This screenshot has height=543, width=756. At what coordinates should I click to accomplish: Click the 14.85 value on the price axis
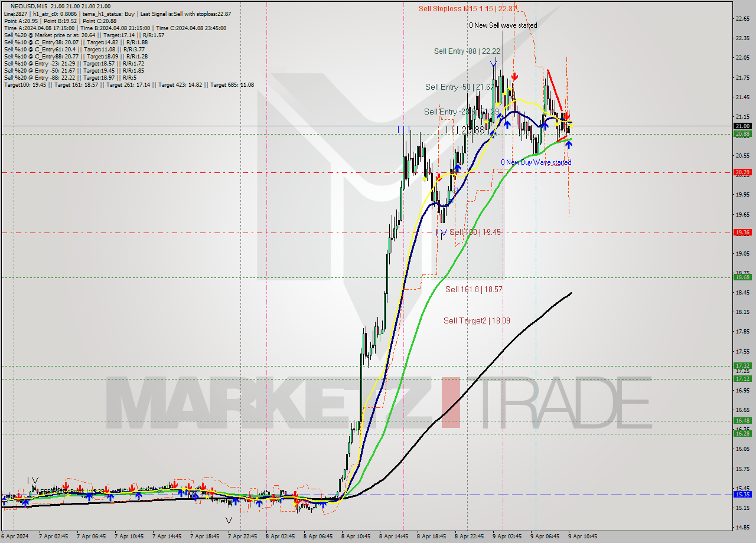pos(742,528)
